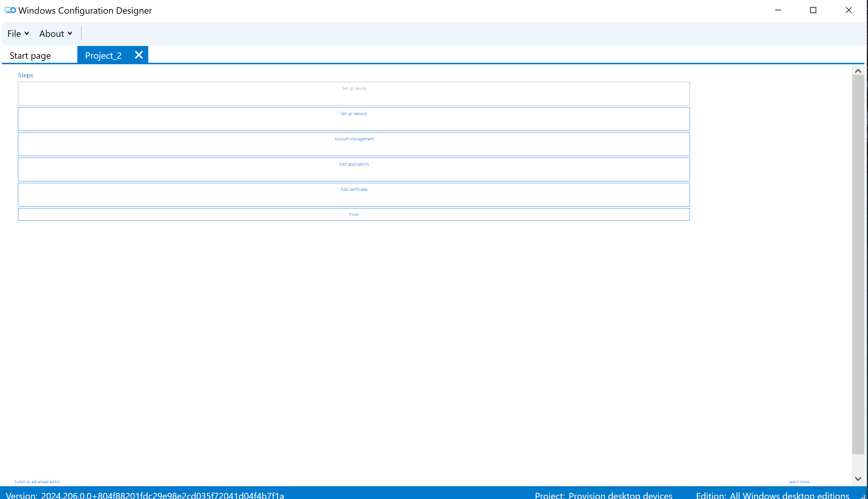Go to the Account Management step
This screenshot has height=499, width=868.
point(354,144)
